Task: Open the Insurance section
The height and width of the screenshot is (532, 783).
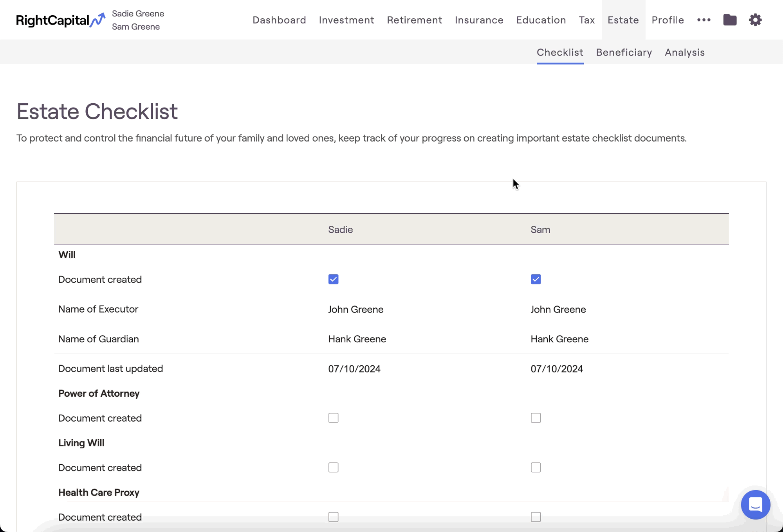Action: tap(479, 20)
